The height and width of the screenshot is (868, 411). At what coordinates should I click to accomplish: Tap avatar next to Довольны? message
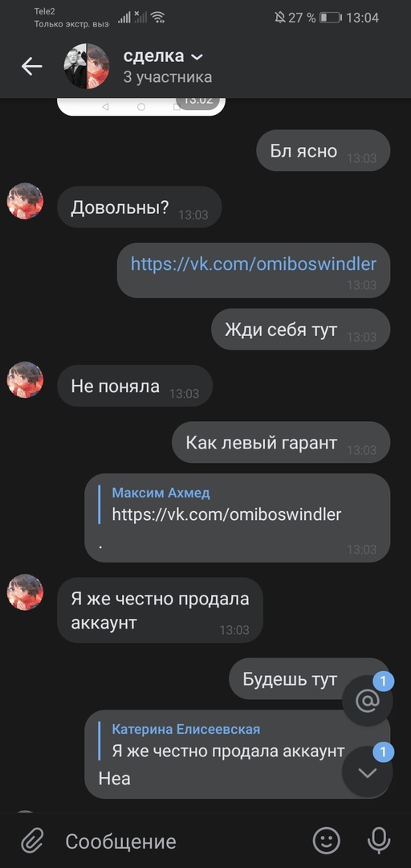(x=25, y=201)
